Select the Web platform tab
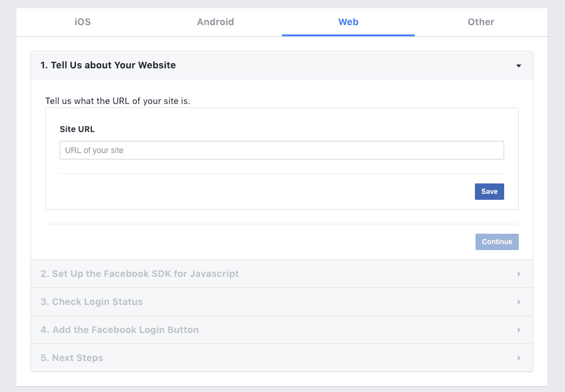Image resolution: width=565 pixels, height=392 pixels. point(348,22)
